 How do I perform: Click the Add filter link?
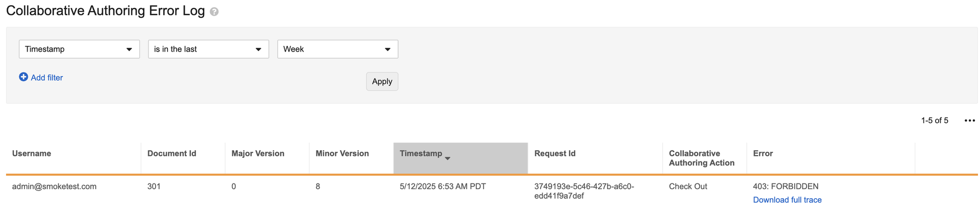(x=47, y=78)
